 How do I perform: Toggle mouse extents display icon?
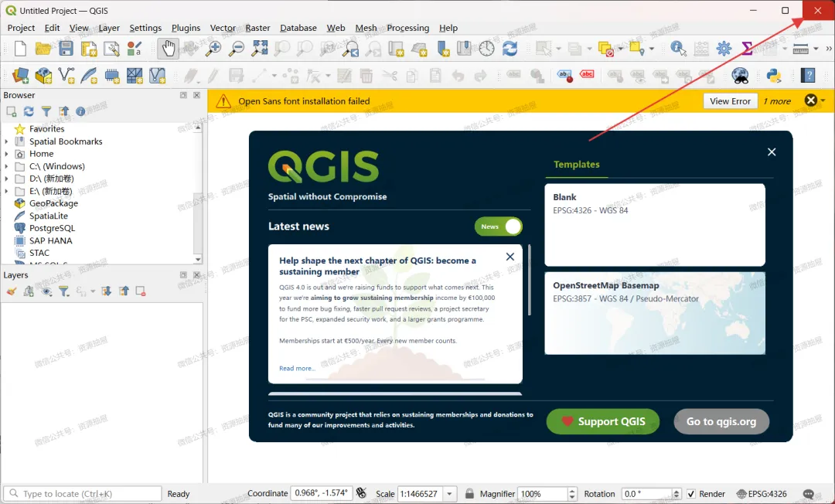pos(361,493)
